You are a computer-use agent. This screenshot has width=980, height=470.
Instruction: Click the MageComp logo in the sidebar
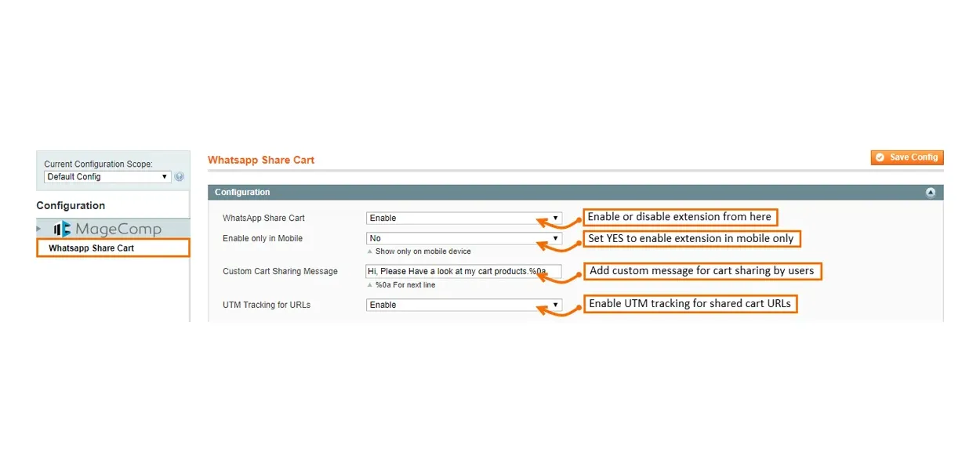tap(107, 230)
